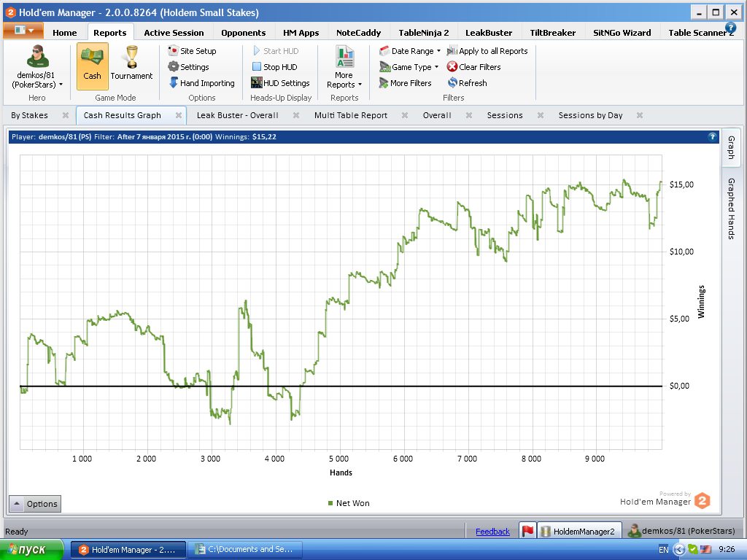Close the Cash Results Graph tab
The image size is (747, 560).
coord(179,115)
